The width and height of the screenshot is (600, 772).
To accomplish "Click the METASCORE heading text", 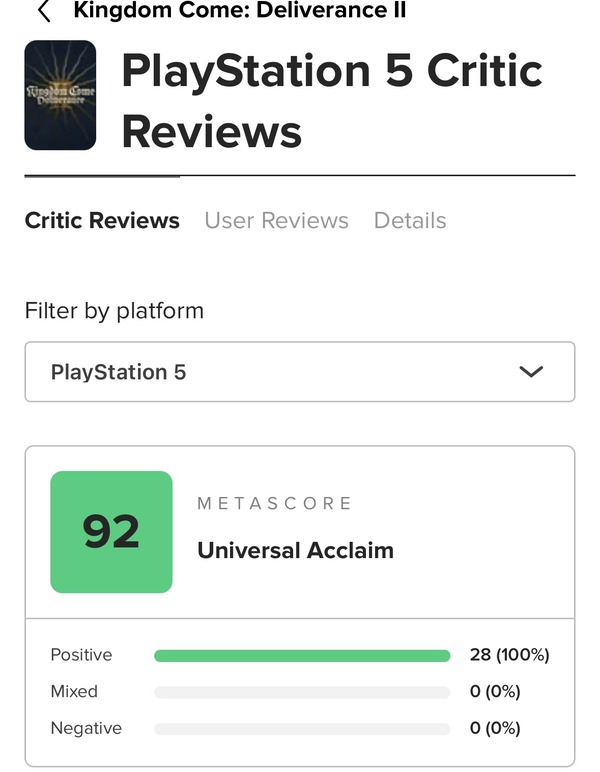I will point(274,503).
